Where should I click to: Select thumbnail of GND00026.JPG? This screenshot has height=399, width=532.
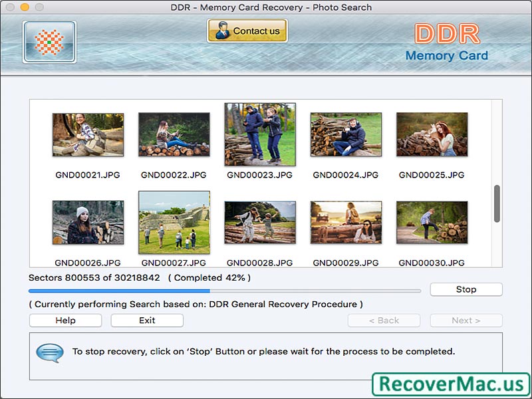click(x=88, y=222)
